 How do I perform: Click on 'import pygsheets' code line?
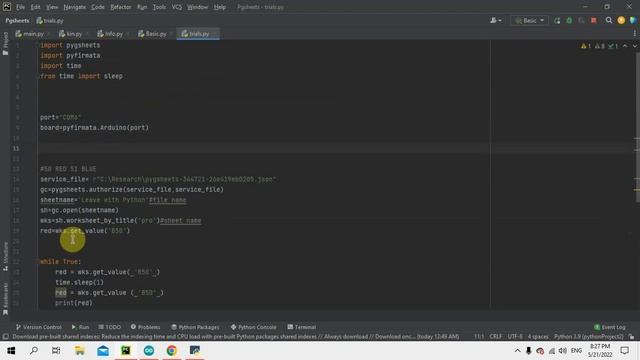pyautogui.click(x=70, y=45)
